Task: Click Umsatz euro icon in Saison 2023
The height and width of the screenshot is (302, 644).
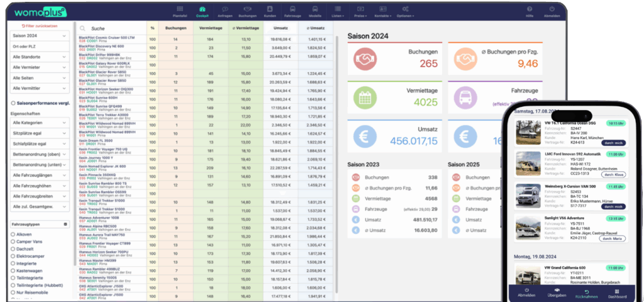Action: tap(356, 220)
